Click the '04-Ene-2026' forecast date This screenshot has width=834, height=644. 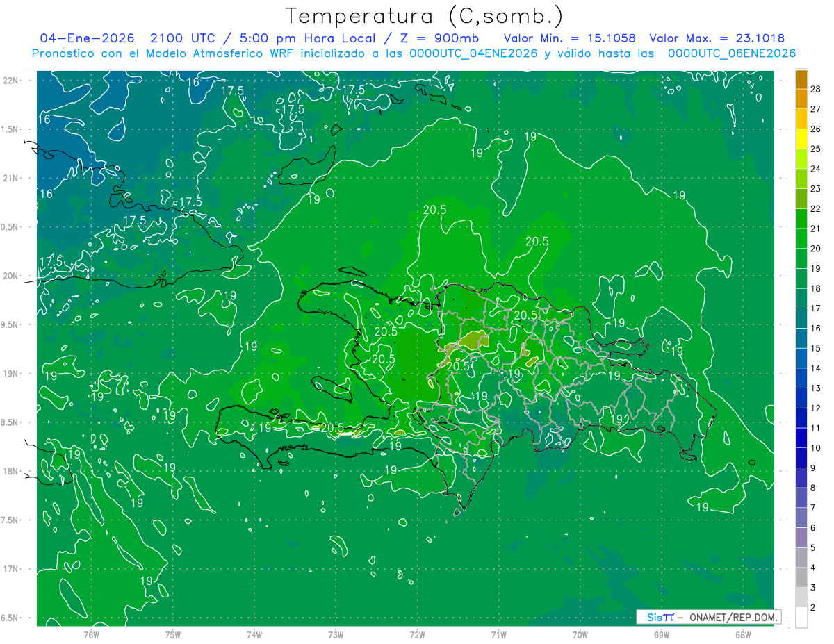coord(88,38)
